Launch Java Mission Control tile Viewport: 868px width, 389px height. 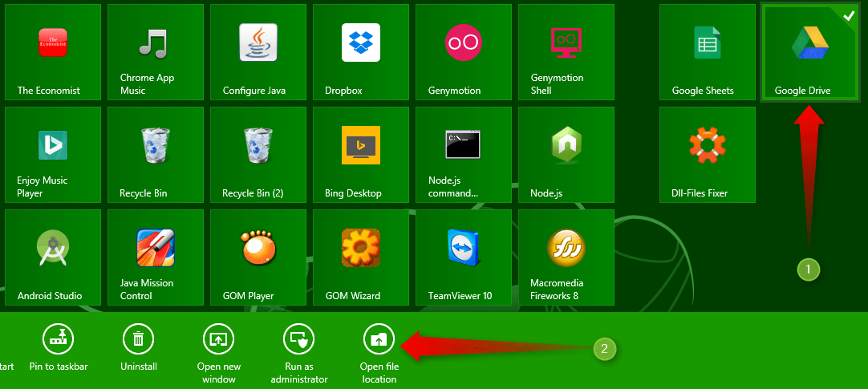[156, 257]
